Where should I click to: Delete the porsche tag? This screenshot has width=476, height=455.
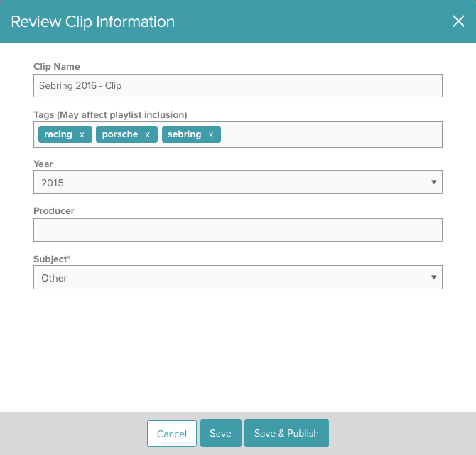(x=148, y=134)
